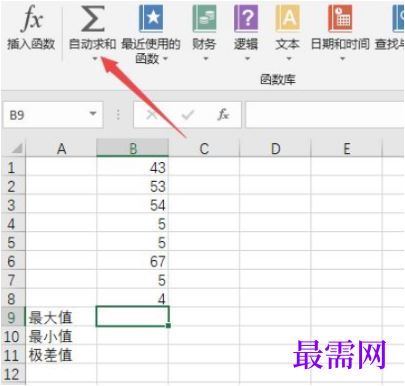The width and height of the screenshot is (405, 386).
Task: Select cell A10 labeled 最小值
Action: click(61, 336)
